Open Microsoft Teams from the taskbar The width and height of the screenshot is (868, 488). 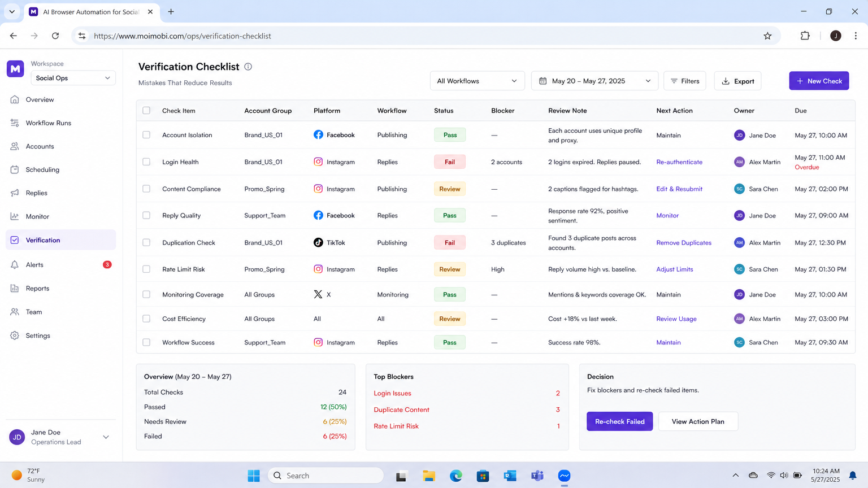click(x=537, y=476)
